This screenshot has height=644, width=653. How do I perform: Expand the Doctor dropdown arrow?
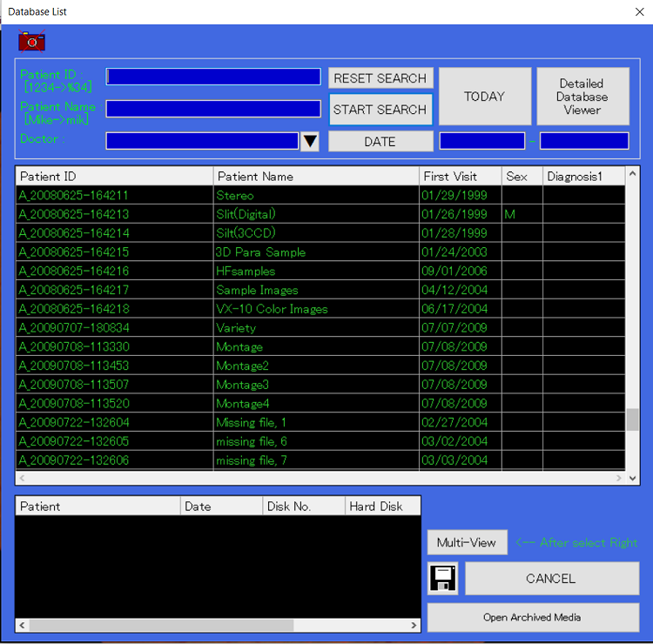pos(310,141)
